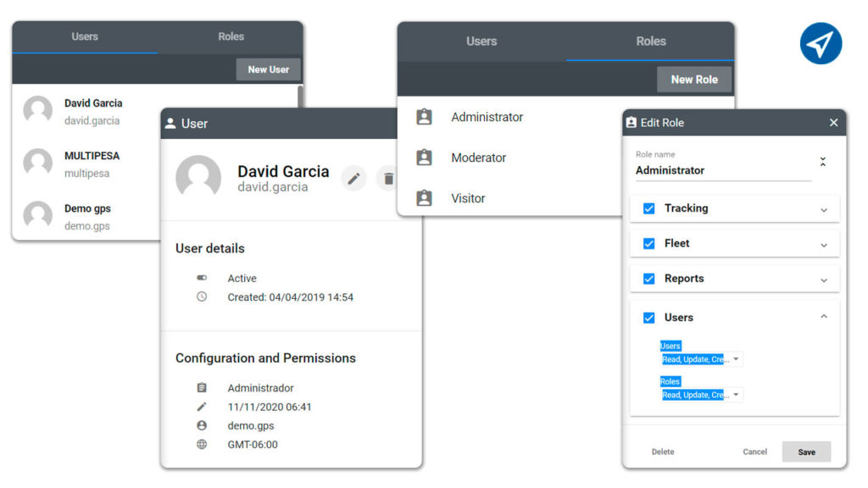Click the New Role button
Image resolution: width=868 pixels, height=488 pixels.
694,80
